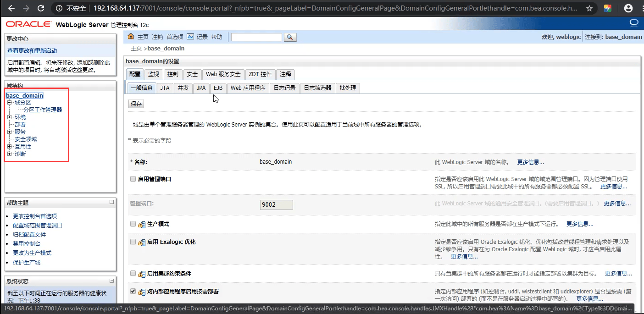The height and width of the screenshot is (314, 644).
Task: Click the browser forward arrow
Action: [x=26, y=8]
